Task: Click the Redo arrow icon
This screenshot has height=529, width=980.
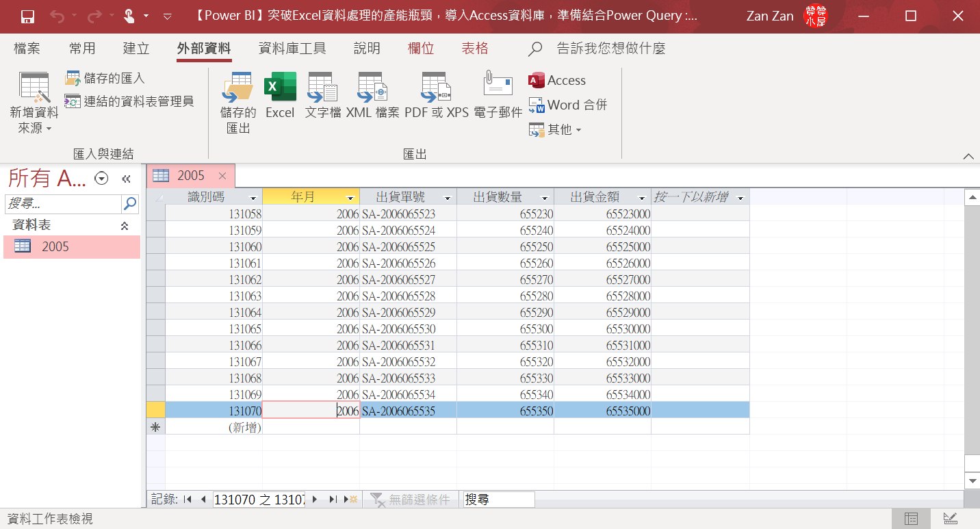Action: [x=95, y=16]
